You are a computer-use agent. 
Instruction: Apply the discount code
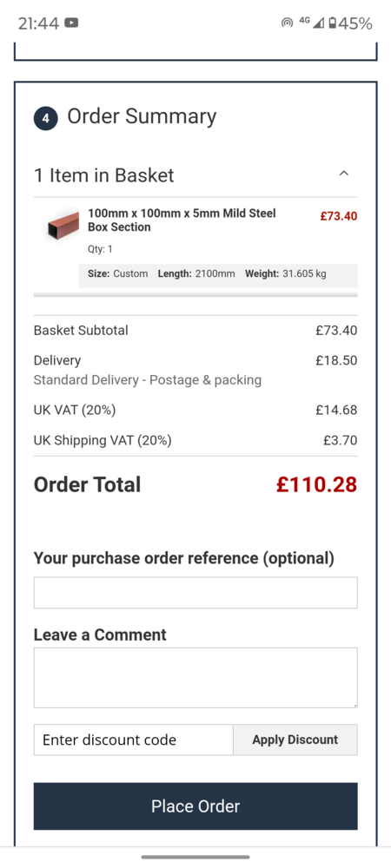(295, 740)
